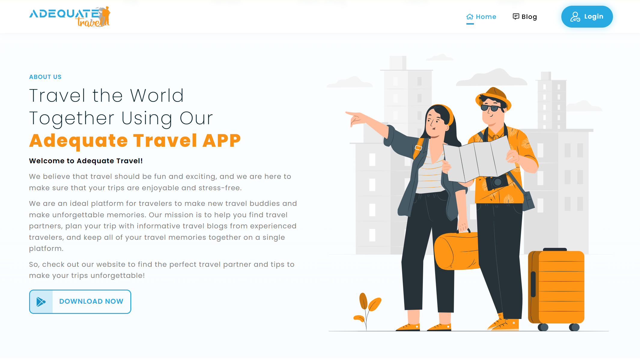Click the orange Adequate Travel APP heading
Image resolution: width=640 pixels, height=364 pixels.
(135, 140)
